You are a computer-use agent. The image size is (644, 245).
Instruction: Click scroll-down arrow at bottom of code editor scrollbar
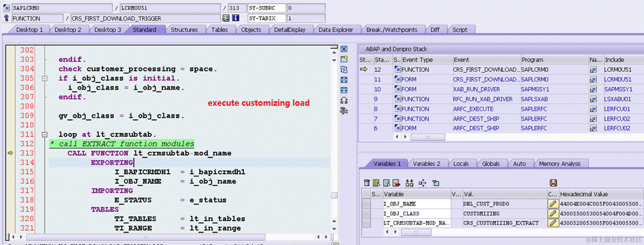click(x=334, y=229)
